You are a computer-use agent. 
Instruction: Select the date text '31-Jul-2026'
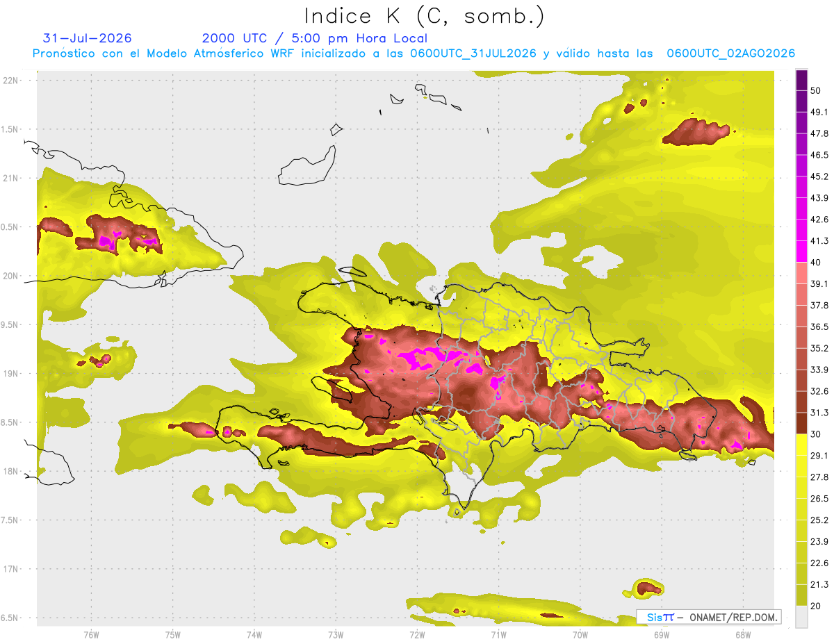coord(88,38)
